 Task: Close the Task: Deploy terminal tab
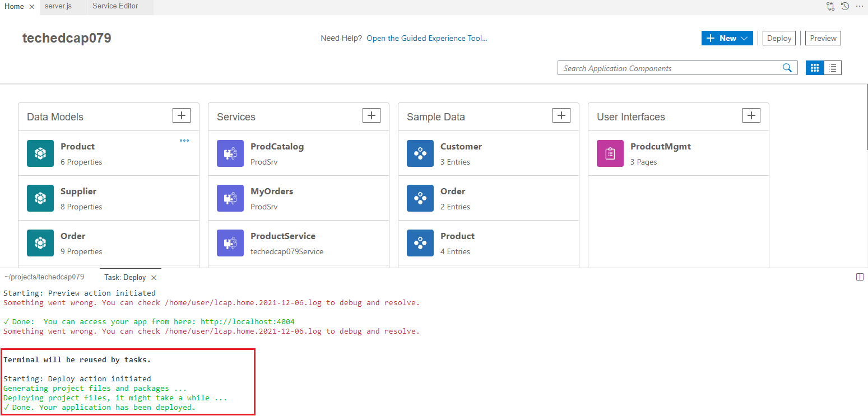154,278
